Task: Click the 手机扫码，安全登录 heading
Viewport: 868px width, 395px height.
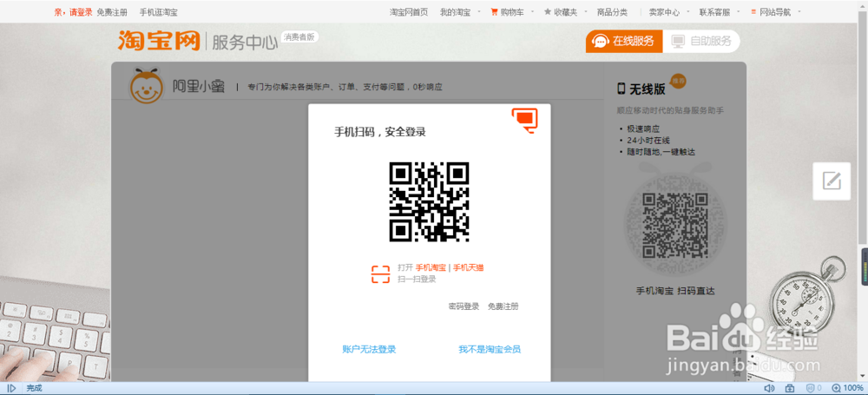Action: pos(380,132)
